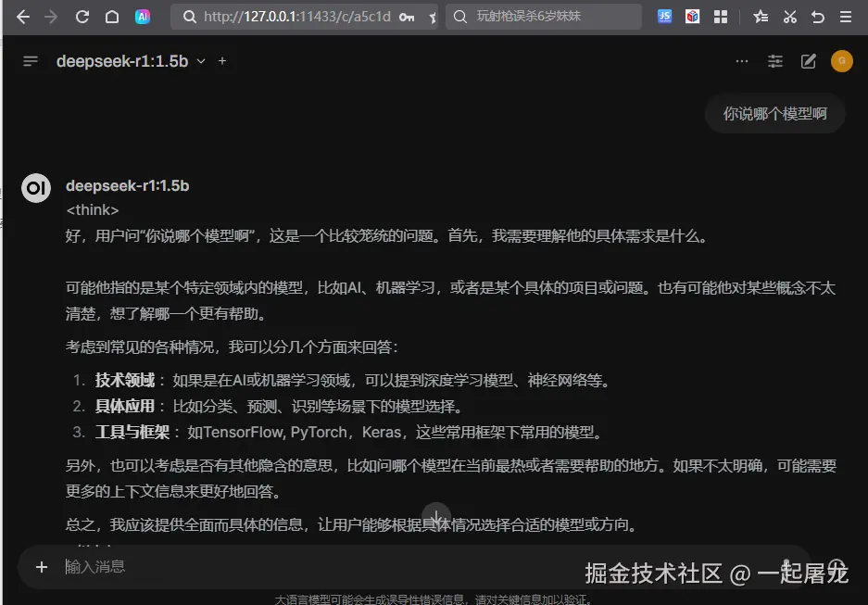Click the saved password key icon
The image size is (868, 605).
[x=407, y=18]
